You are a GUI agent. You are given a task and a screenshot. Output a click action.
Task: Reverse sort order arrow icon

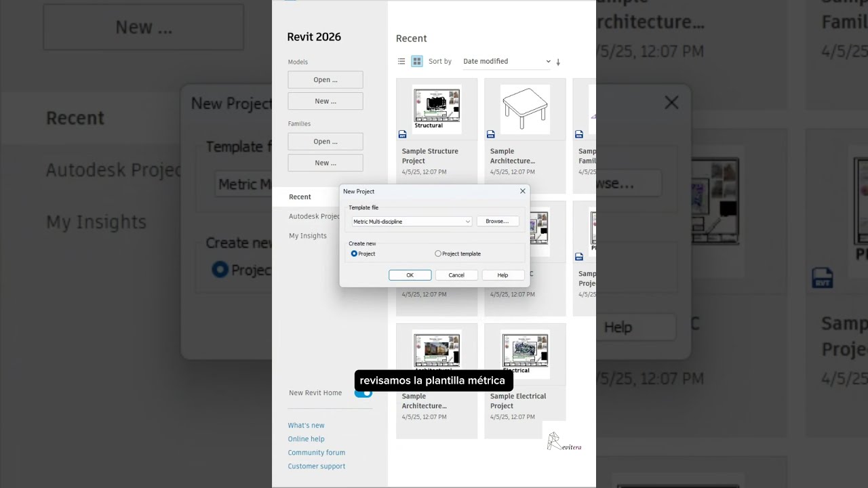click(x=558, y=62)
